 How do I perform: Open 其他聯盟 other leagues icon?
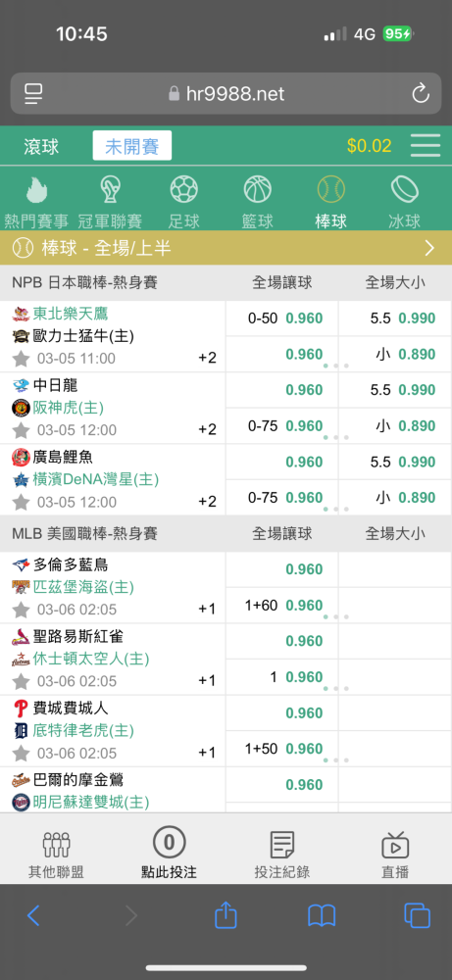point(56,845)
